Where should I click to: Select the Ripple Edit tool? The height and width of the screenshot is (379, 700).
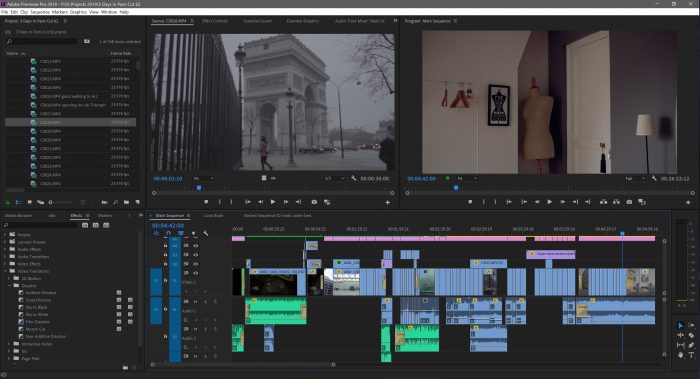(x=680, y=335)
